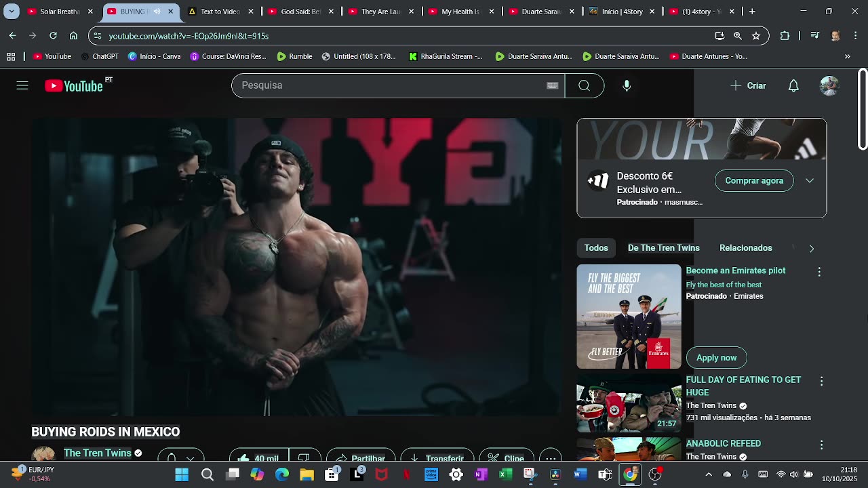Dislike the video

[304, 458]
